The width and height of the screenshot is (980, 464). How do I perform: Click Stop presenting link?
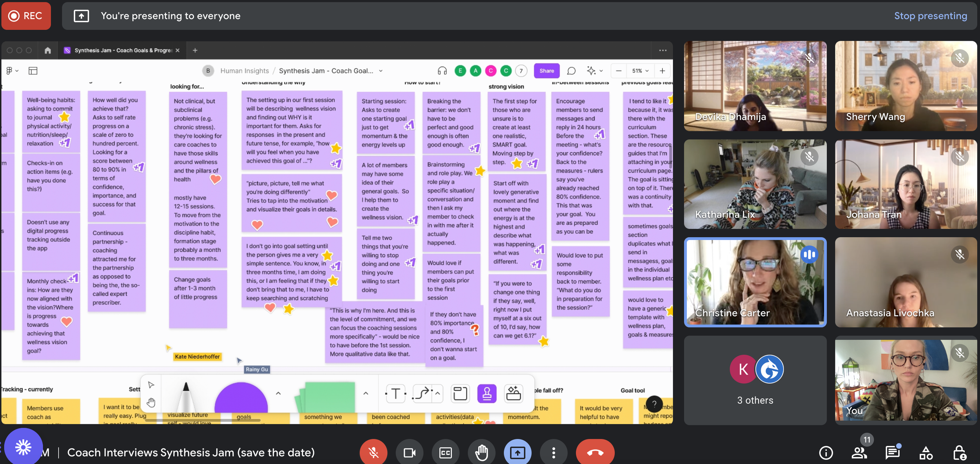[930, 16]
